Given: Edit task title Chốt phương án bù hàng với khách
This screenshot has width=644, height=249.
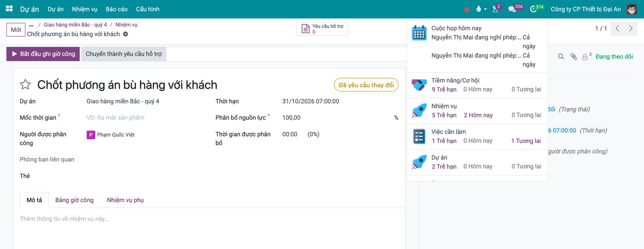Looking at the screenshot, I should pos(127,85).
